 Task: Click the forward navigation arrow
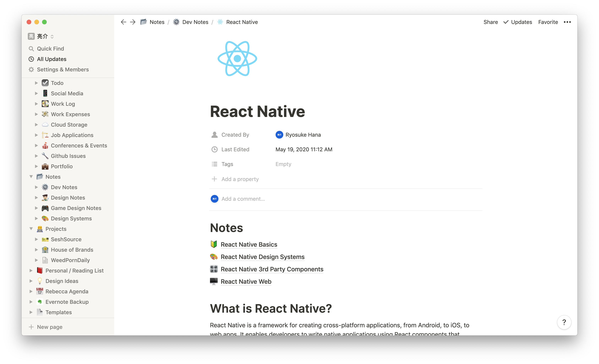coord(133,22)
